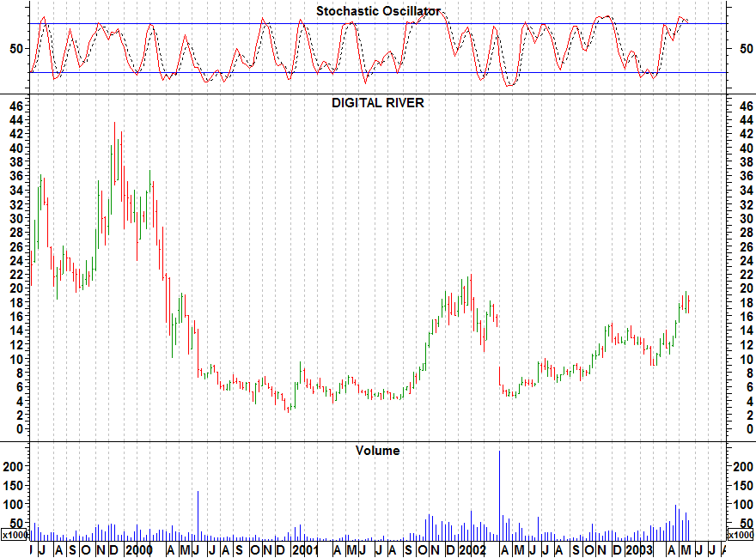Screen dimensions: 756x558
Task: Click the upper blue overbought line in Stochastic panel
Action: pyautogui.click(x=378, y=24)
